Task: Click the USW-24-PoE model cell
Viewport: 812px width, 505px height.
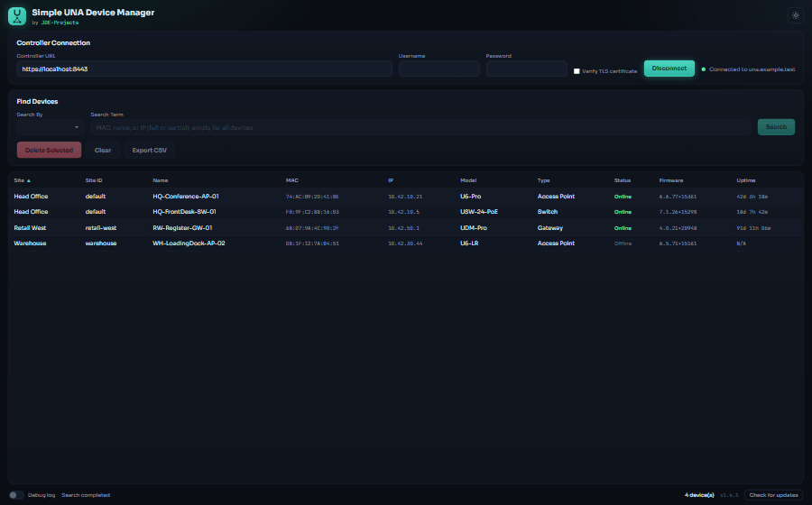Action: [479, 212]
